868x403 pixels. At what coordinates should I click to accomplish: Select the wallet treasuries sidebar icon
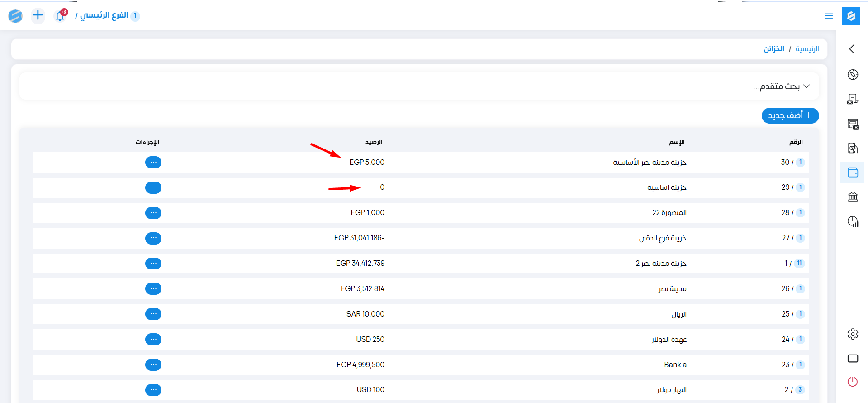853,173
